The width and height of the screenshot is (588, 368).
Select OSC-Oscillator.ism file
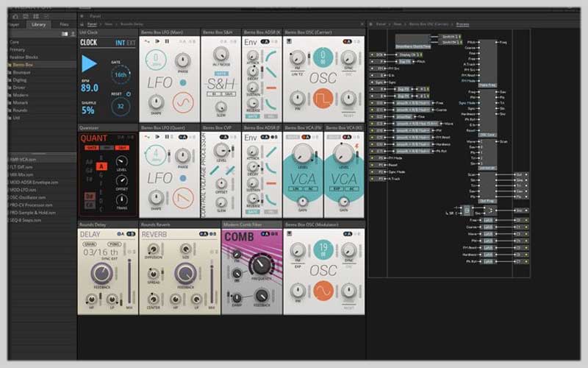pos(28,197)
